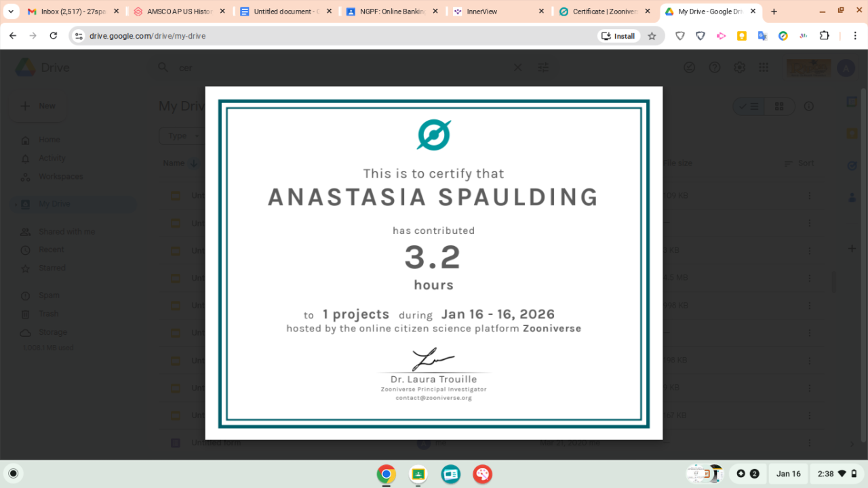Bookmark this page with the star icon
This screenshot has width=868, height=488.
652,36
